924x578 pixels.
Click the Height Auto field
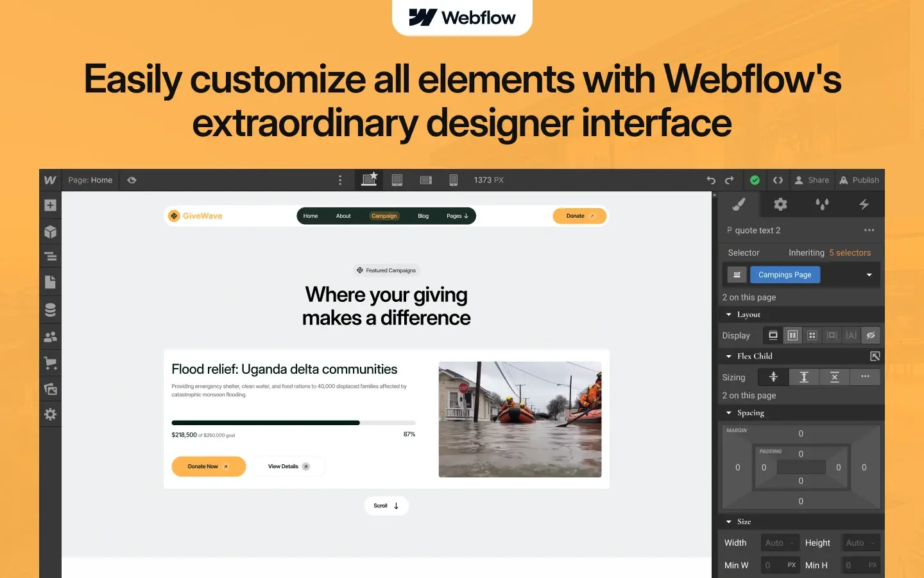[860, 543]
